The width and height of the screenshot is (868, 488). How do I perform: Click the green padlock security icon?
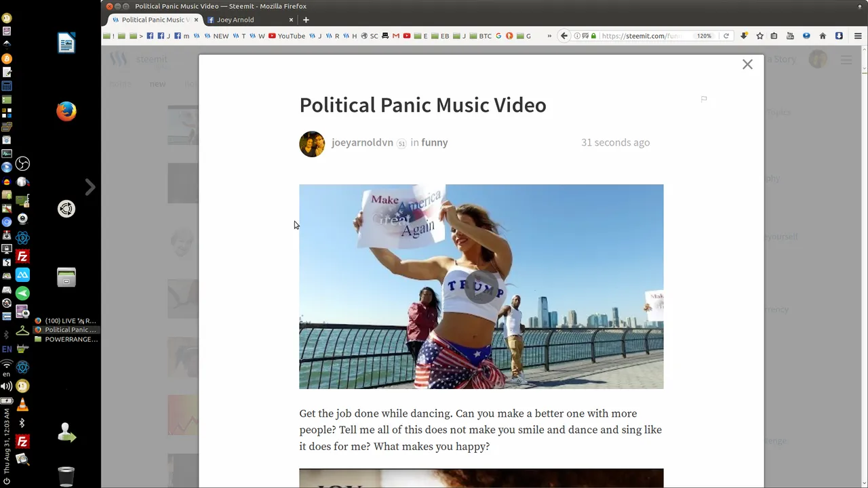click(x=593, y=36)
